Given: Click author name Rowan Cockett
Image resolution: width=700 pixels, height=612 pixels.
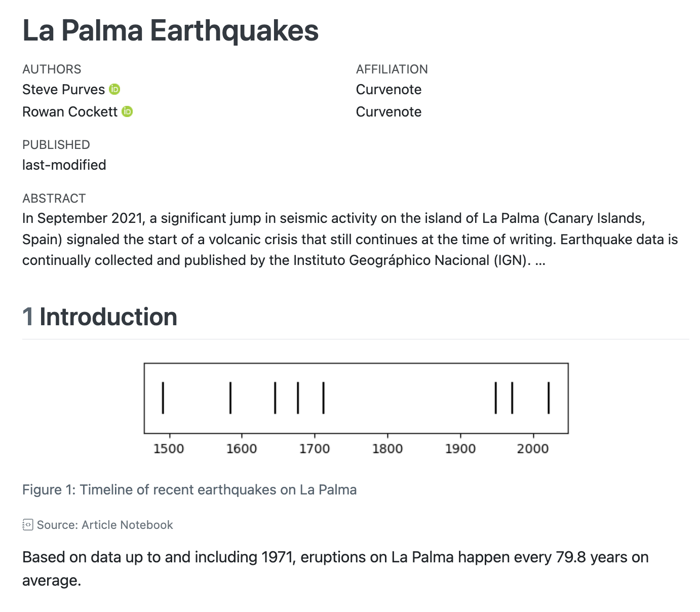Looking at the screenshot, I should [70, 112].
